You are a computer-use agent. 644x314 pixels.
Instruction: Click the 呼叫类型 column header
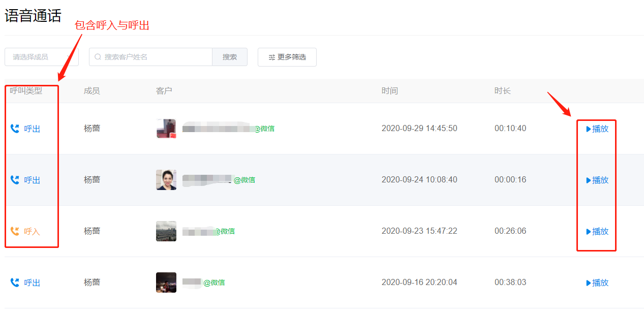[x=26, y=91]
